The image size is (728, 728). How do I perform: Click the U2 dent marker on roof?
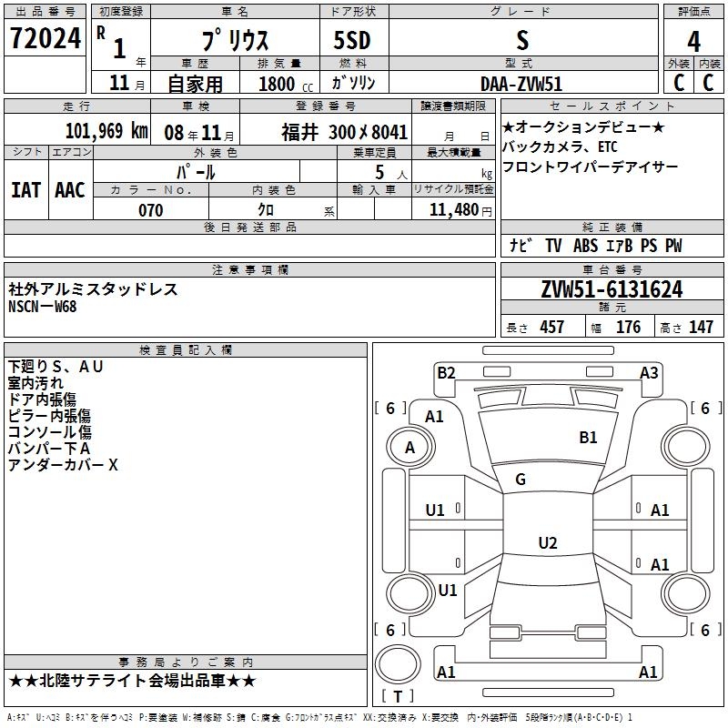[548, 542]
